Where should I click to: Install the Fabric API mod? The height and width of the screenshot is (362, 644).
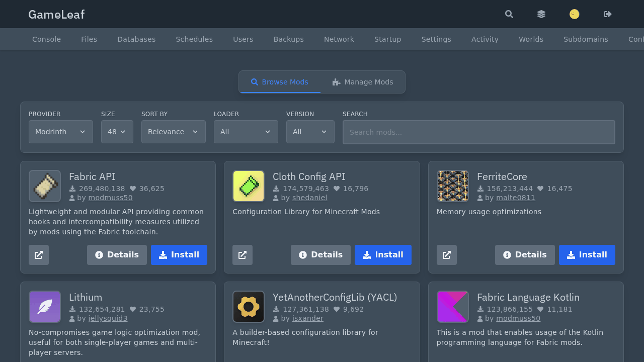click(x=179, y=255)
